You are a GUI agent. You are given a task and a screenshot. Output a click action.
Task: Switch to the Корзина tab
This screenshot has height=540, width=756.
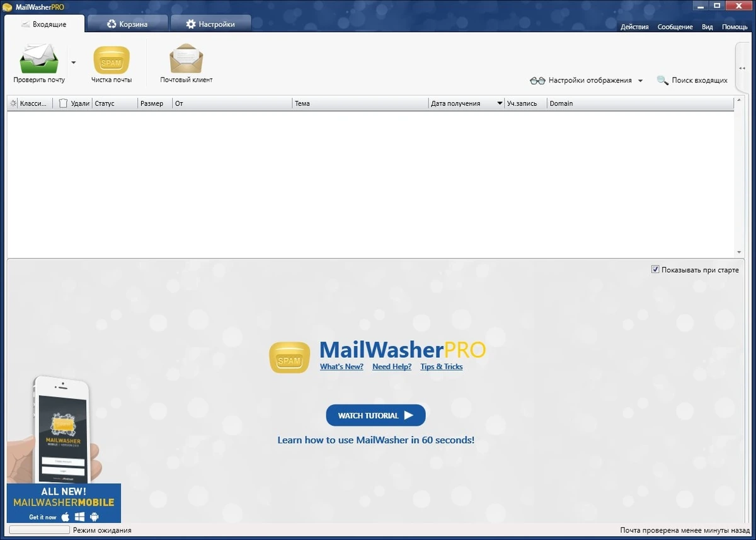127,24
